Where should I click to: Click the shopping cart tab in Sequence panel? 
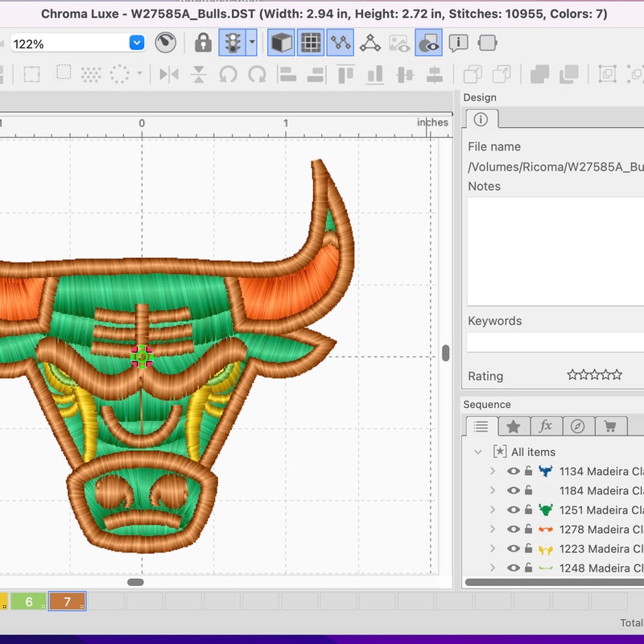tap(610, 427)
